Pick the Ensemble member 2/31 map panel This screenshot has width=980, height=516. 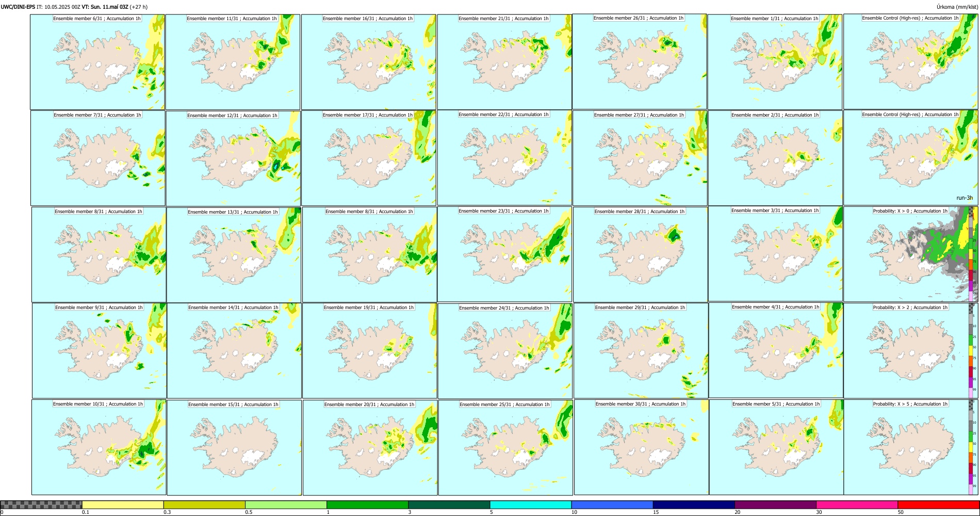coord(776,158)
